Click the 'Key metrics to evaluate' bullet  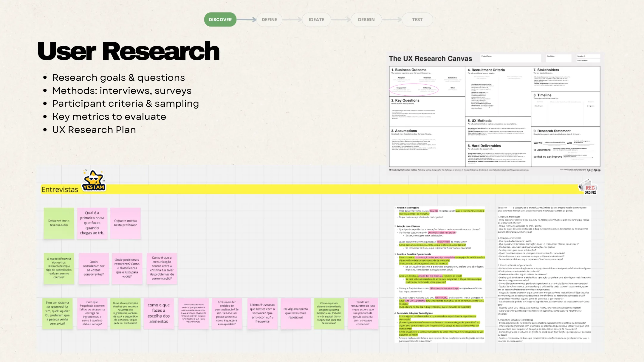(x=109, y=116)
